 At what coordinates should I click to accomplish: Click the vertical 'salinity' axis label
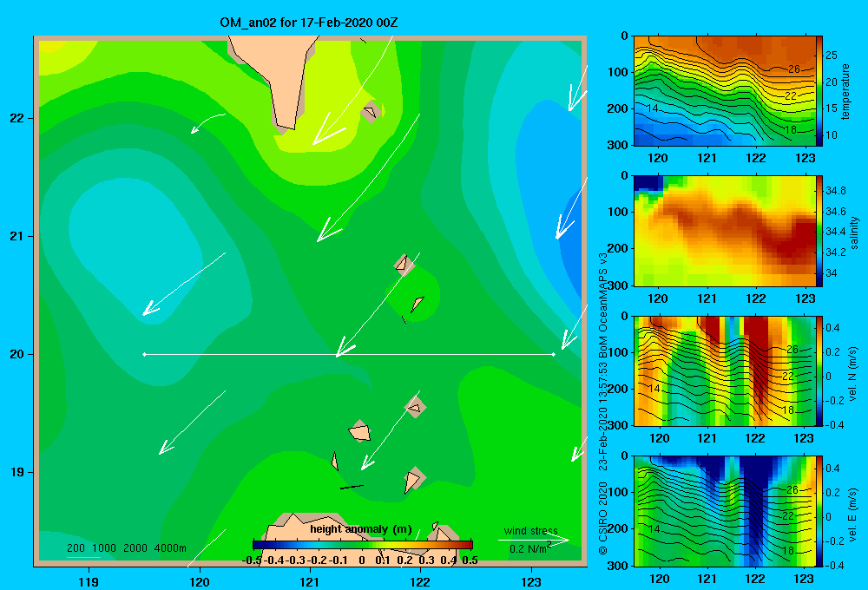click(x=854, y=233)
